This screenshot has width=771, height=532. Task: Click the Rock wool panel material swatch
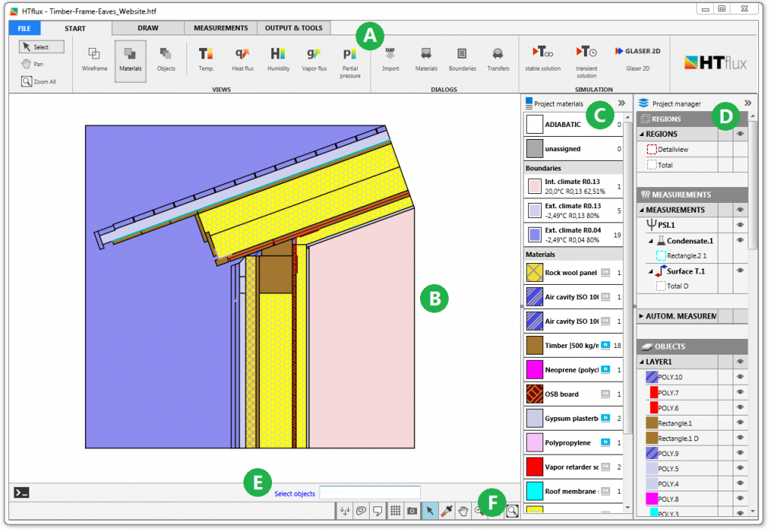pos(535,272)
